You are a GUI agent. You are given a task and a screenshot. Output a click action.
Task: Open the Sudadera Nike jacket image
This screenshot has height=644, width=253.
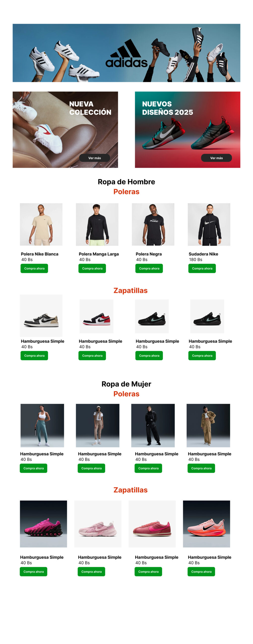[x=209, y=224]
